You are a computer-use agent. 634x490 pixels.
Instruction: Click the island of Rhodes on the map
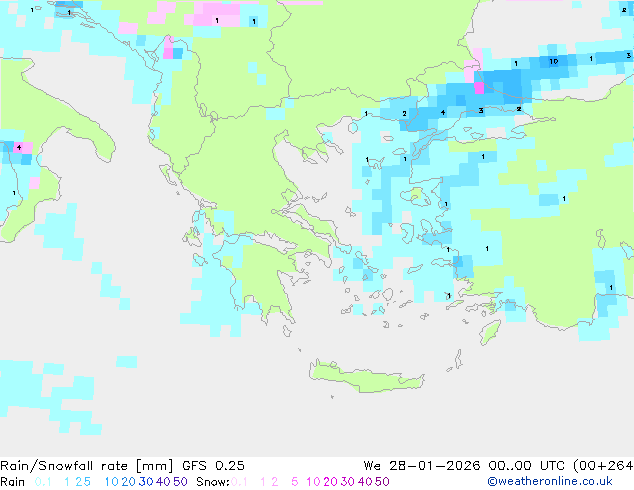(490, 332)
